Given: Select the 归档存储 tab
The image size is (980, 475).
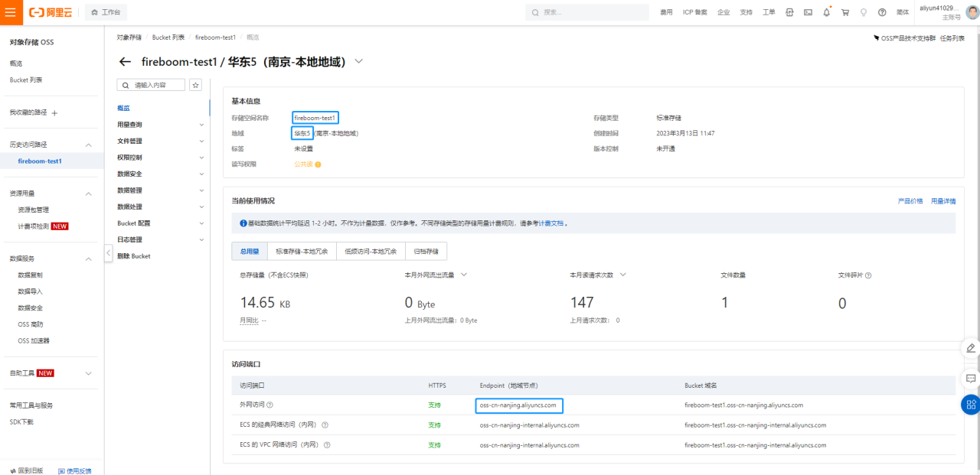Looking at the screenshot, I should click(x=426, y=251).
